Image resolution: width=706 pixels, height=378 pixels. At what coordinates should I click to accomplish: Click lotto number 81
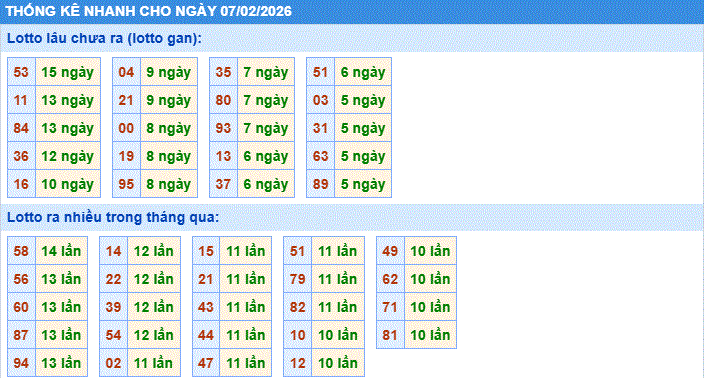click(x=390, y=335)
